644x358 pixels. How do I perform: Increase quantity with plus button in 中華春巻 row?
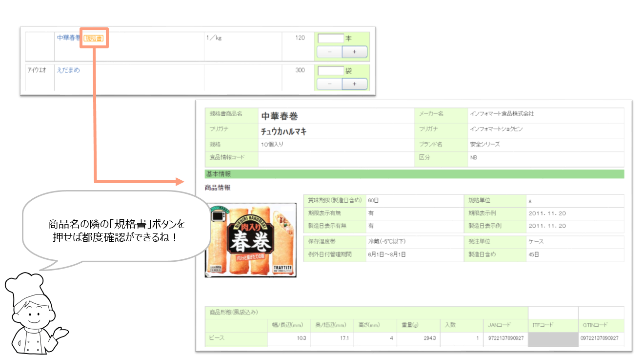click(354, 52)
